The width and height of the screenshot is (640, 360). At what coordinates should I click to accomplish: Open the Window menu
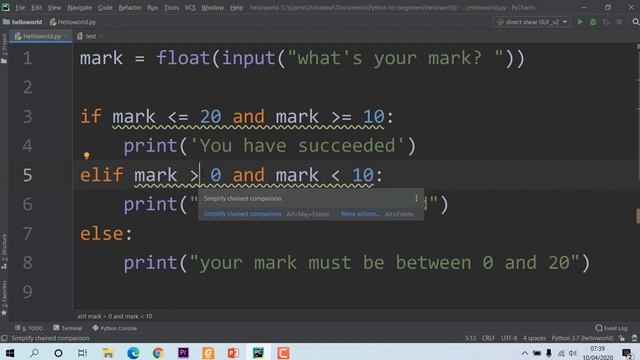click(x=212, y=8)
